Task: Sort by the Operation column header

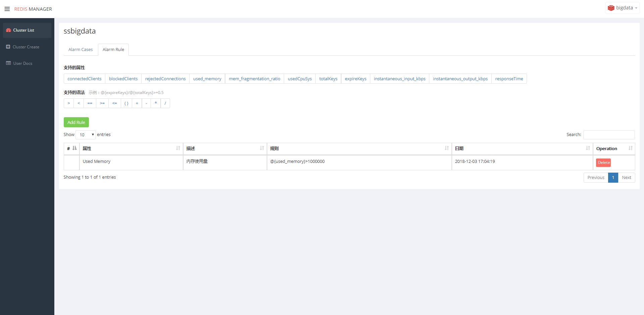Action: coord(614,148)
